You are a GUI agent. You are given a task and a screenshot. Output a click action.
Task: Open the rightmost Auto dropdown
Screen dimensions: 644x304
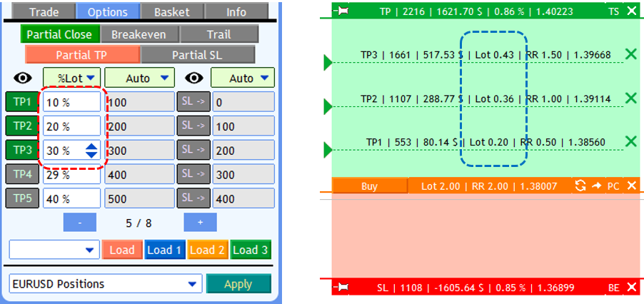(x=242, y=78)
